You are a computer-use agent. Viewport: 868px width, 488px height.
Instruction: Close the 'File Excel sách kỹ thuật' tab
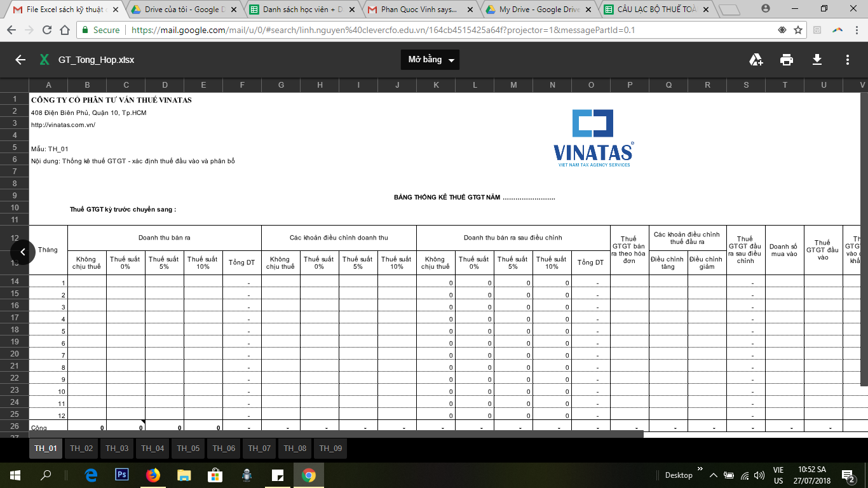tap(115, 10)
